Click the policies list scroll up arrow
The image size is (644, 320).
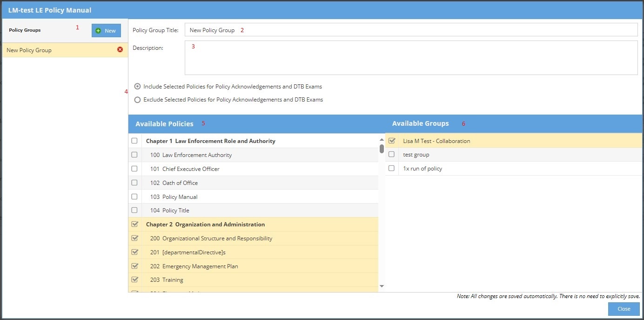click(382, 139)
